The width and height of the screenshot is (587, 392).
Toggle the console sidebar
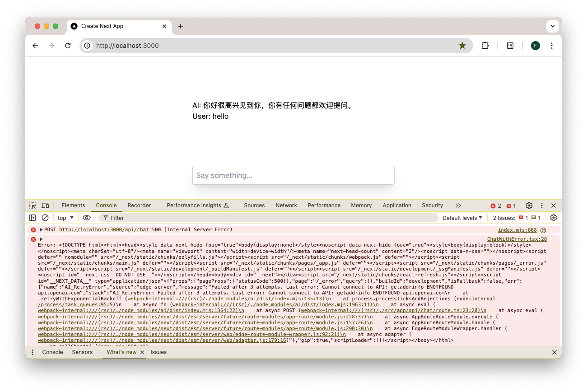point(33,218)
